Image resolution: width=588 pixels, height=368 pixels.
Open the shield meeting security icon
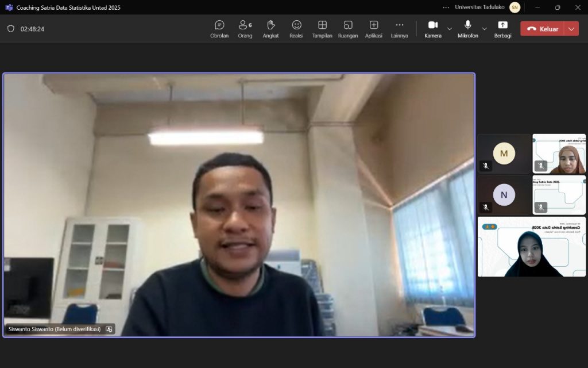coord(11,29)
